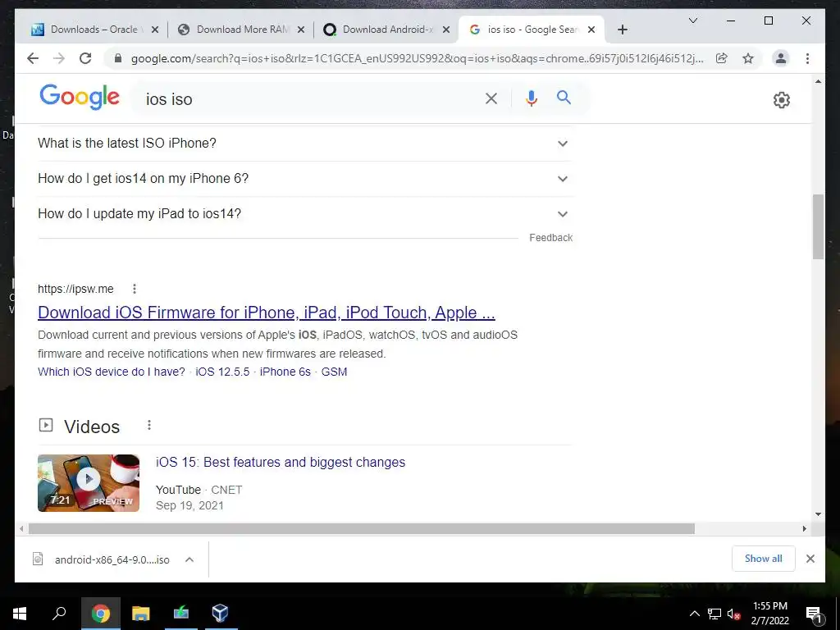Go to Google homepage via logo
The image size is (840, 630).
80,98
